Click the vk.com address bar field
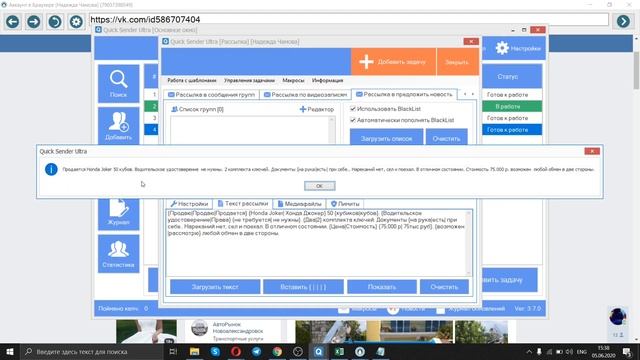 349,20
